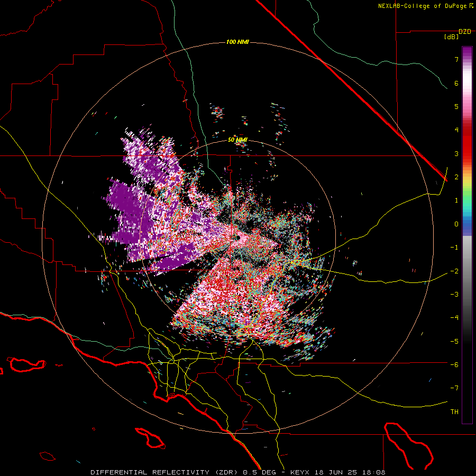Select the "(ZDR)" text in caption
The height and width of the screenshot is (476, 476).
226,472
